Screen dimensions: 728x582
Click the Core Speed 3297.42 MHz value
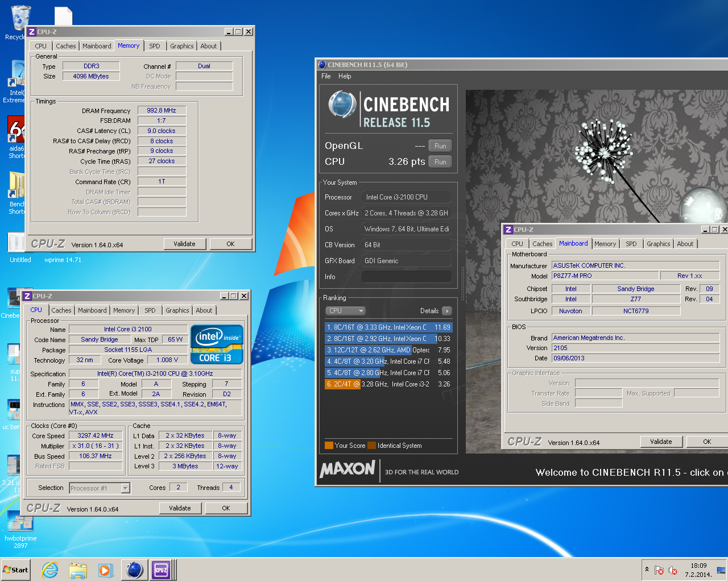96,436
